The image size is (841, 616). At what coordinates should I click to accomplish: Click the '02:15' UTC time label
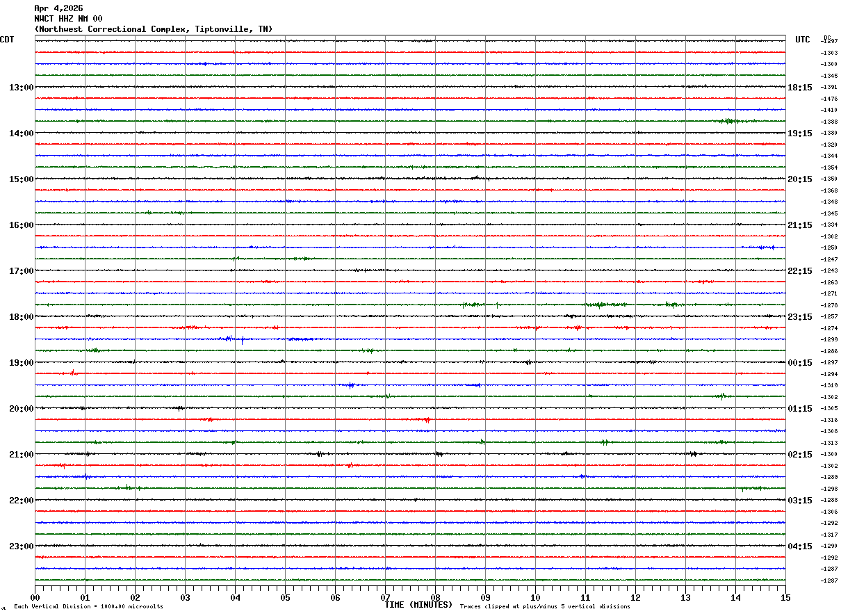(x=800, y=455)
